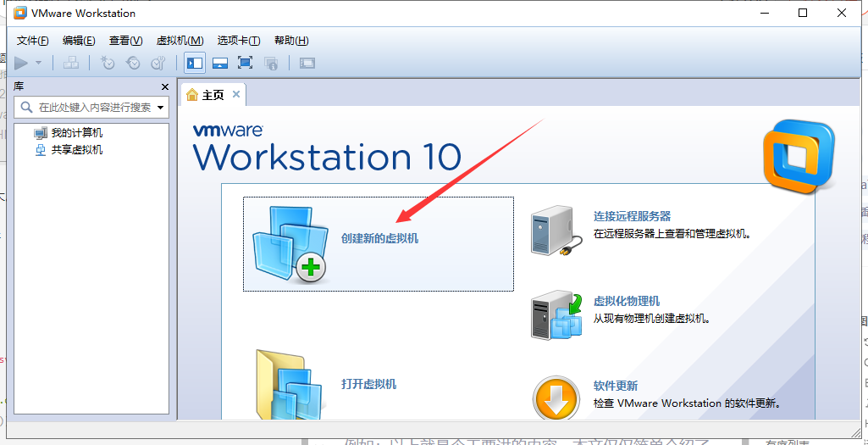
Task: Click the remote server computer icon
Action: pos(557,231)
